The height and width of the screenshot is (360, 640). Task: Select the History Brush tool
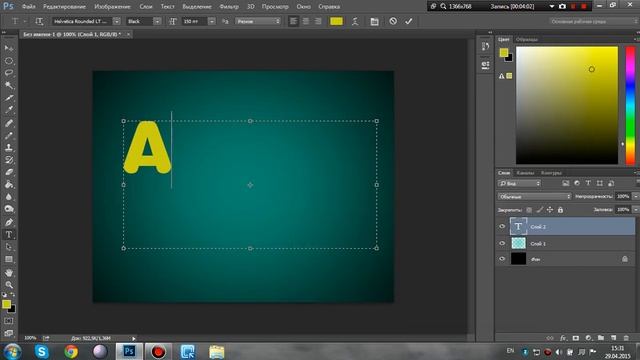(x=9, y=160)
